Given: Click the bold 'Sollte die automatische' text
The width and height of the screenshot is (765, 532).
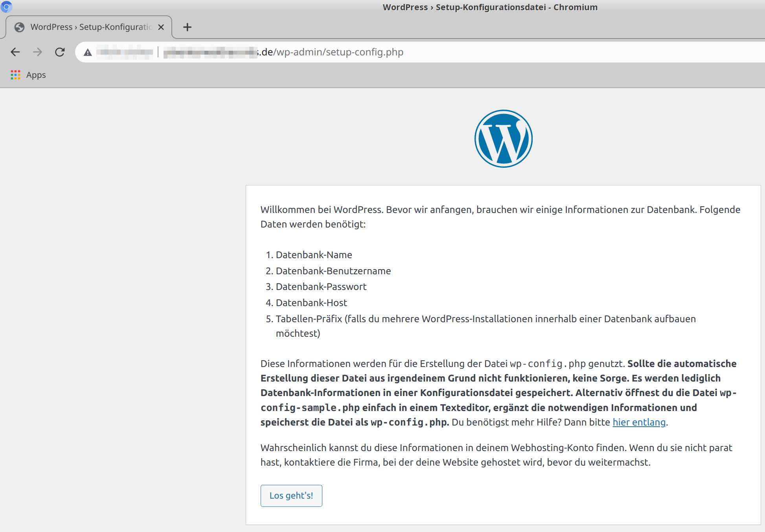Looking at the screenshot, I should point(498,393).
